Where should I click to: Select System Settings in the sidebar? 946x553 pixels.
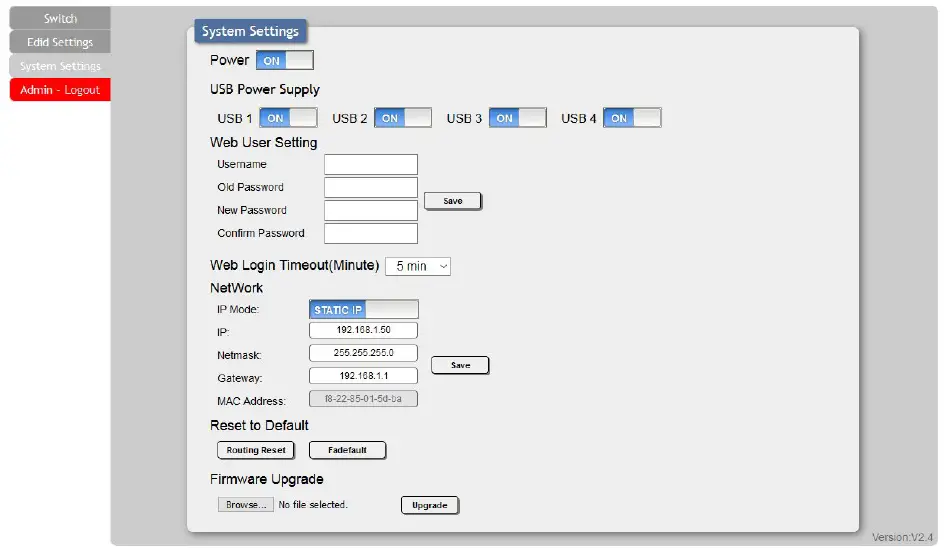tap(60, 66)
